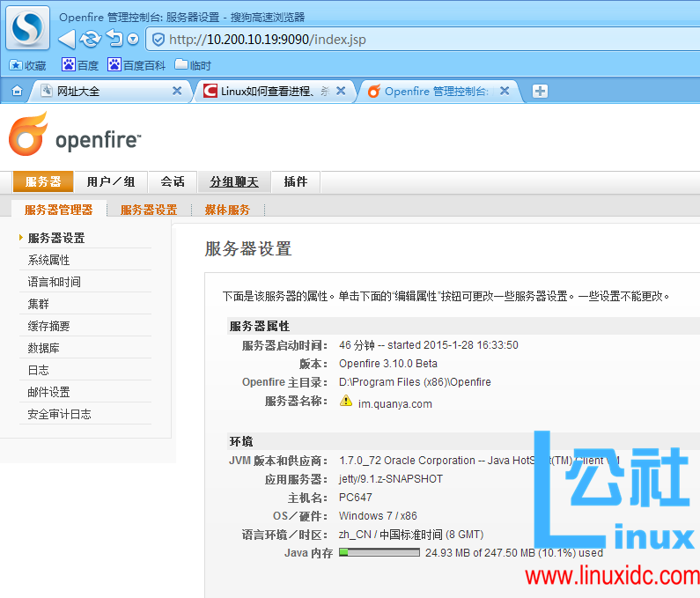Open the 媒体服务 sub-tab
The image size is (700, 598).
227,210
